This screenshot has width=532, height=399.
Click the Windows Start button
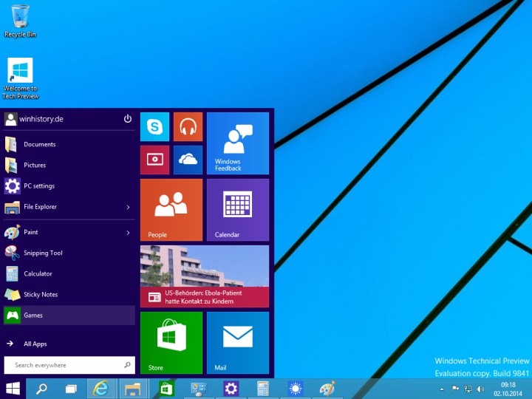point(13,389)
